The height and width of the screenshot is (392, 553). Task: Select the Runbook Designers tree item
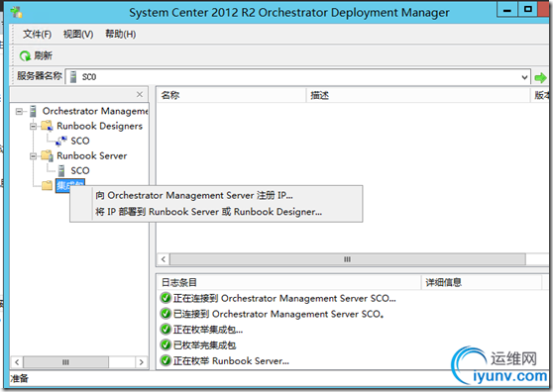(99, 126)
